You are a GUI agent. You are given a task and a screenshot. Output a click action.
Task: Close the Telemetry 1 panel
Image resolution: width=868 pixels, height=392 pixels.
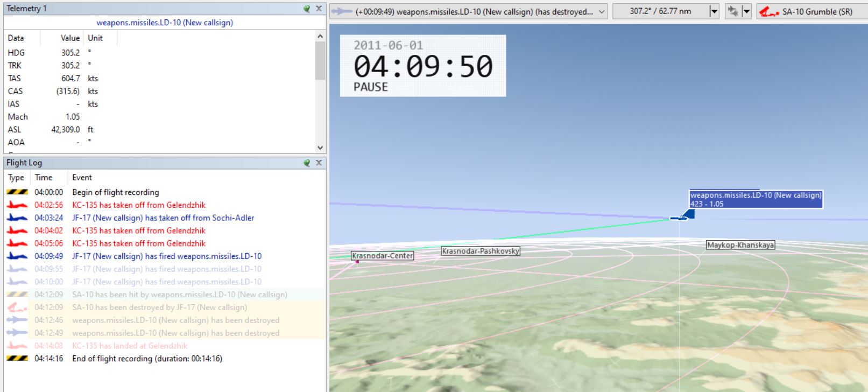click(x=319, y=9)
